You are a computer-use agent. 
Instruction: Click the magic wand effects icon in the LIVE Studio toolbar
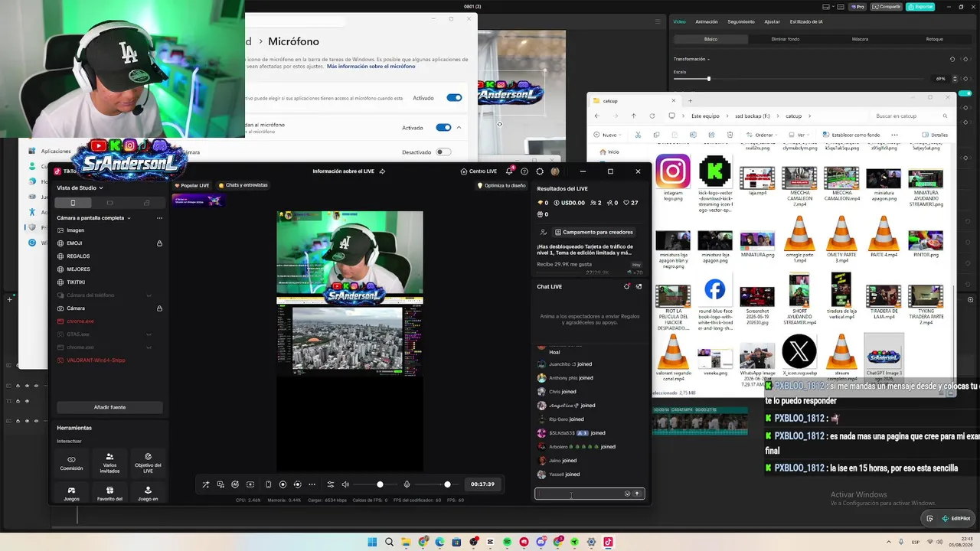click(205, 484)
